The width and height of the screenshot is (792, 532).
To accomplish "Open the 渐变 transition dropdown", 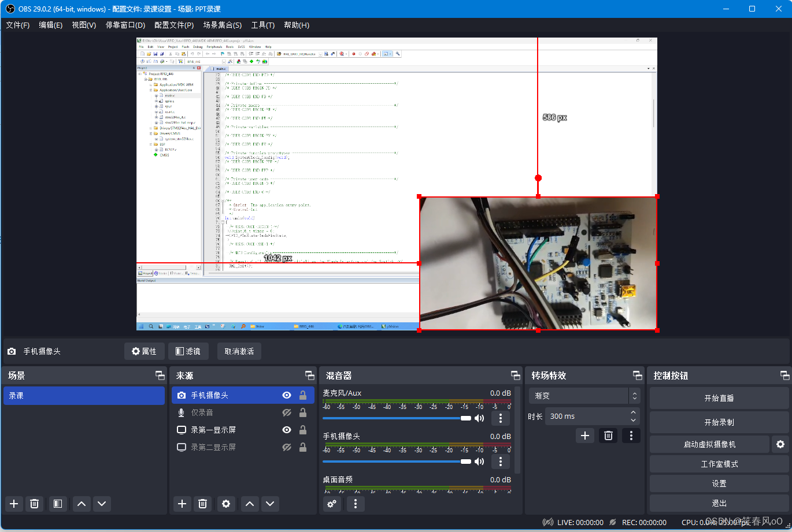I will (x=584, y=396).
